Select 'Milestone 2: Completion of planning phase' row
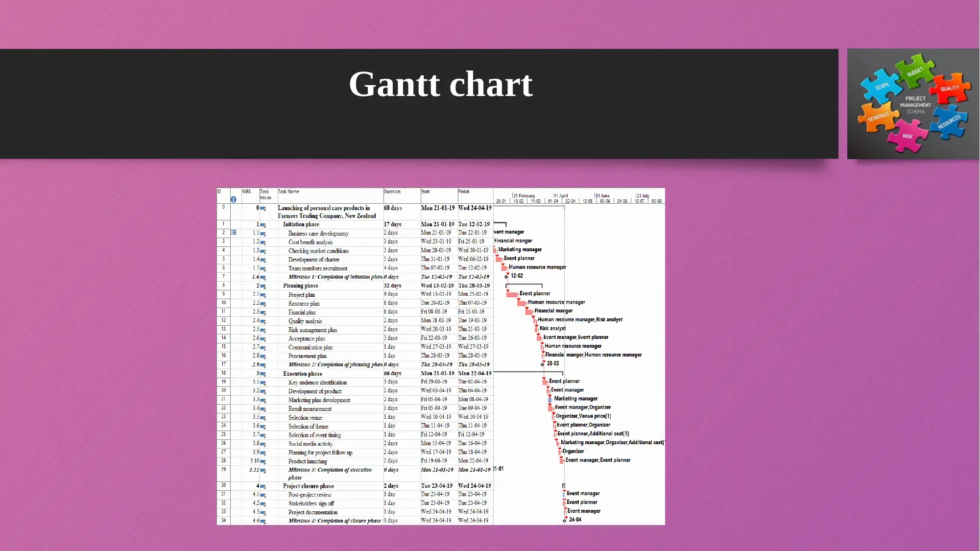Viewport: 980px width, 551px height. [335, 365]
